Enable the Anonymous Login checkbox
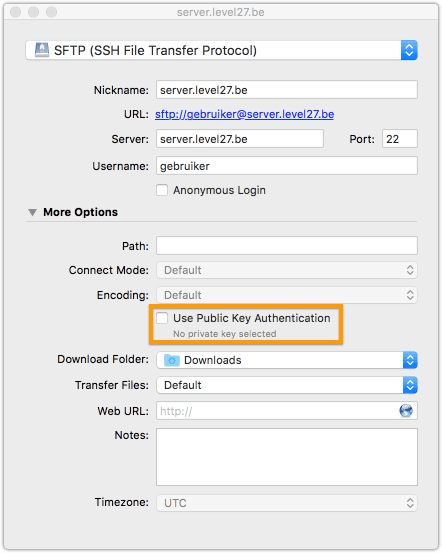The image size is (442, 553). 162,190
